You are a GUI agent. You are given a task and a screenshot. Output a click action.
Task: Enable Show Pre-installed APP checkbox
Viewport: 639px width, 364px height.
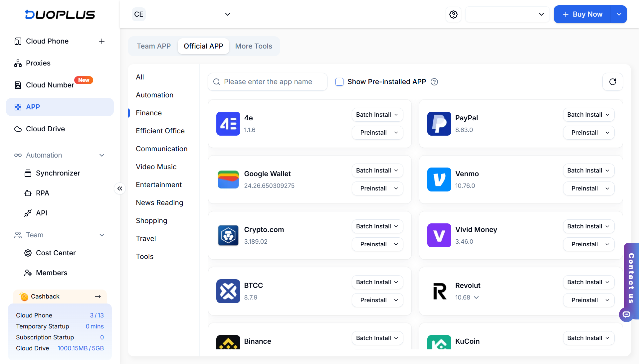click(x=339, y=82)
